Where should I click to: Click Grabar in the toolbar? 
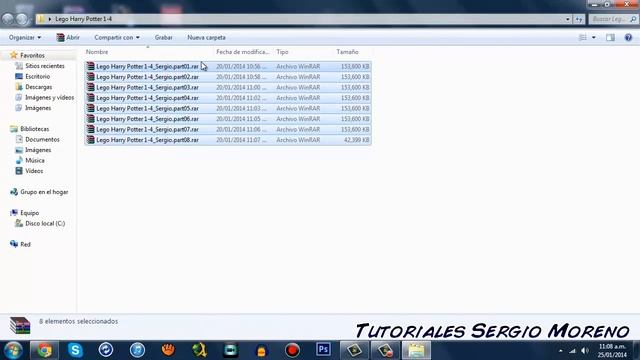click(163, 38)
